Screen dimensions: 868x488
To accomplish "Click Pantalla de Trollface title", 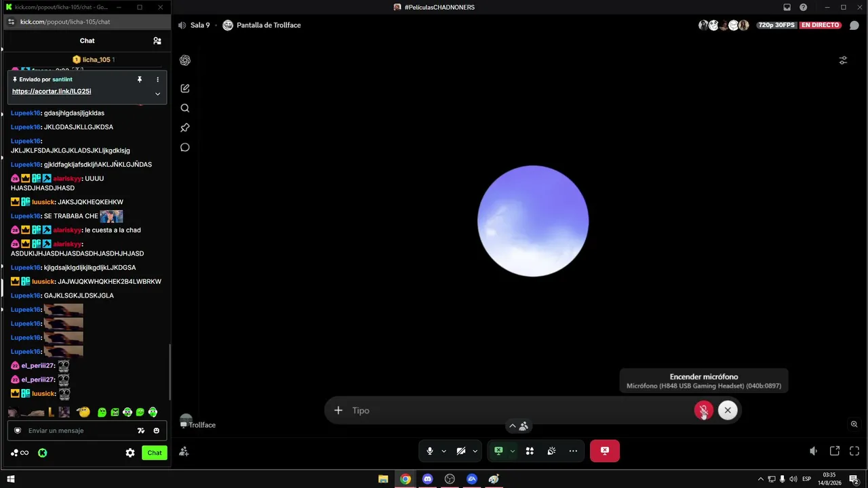I will point(269,25).
